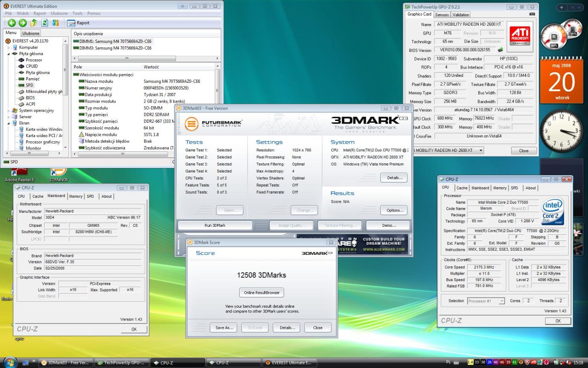Click OK in the left CPU-Z window
588x368 pixels.
134,329
